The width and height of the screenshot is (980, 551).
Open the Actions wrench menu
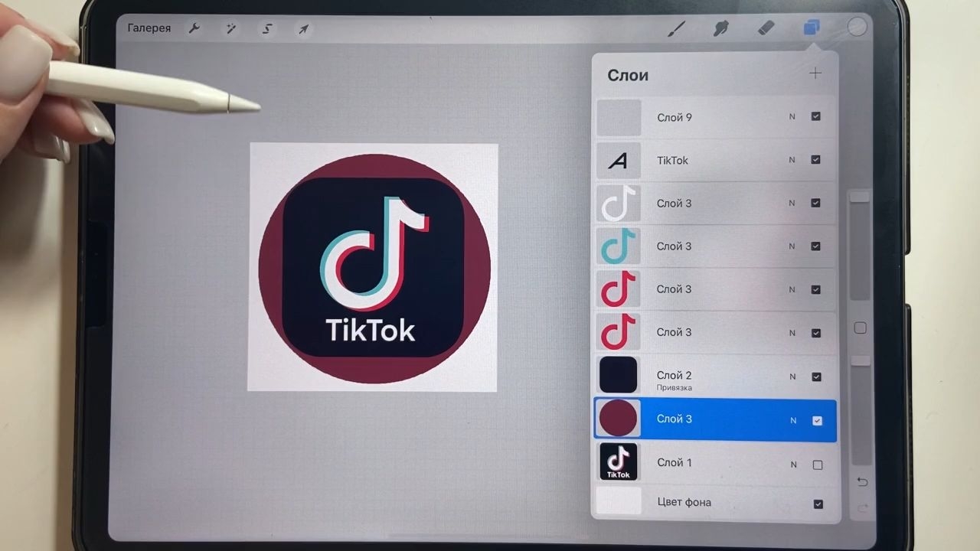[194, 29]
